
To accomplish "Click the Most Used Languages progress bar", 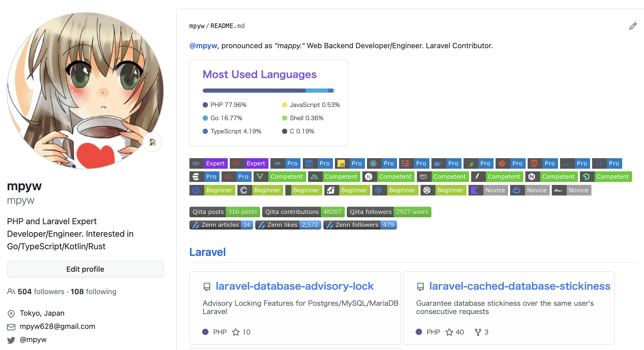I will pos(269,90).
